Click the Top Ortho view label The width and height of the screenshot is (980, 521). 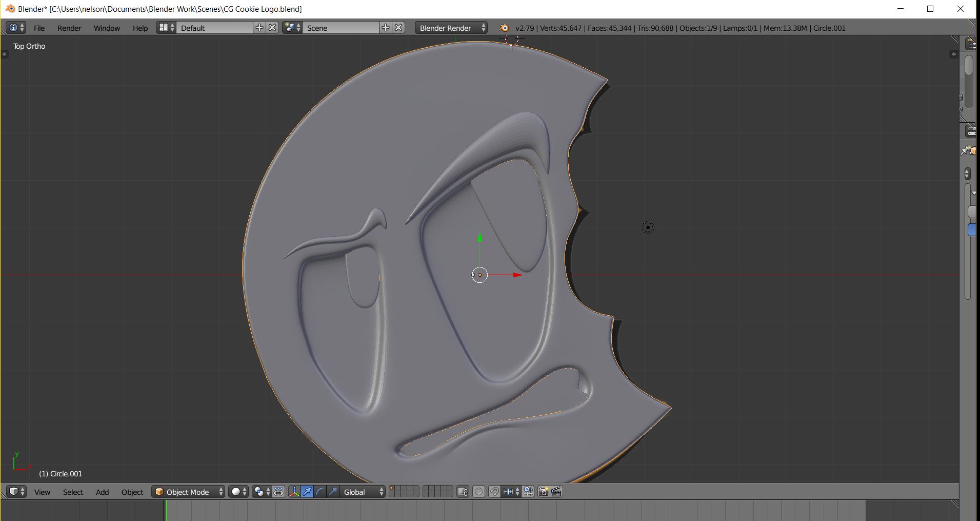coord(29,46)
